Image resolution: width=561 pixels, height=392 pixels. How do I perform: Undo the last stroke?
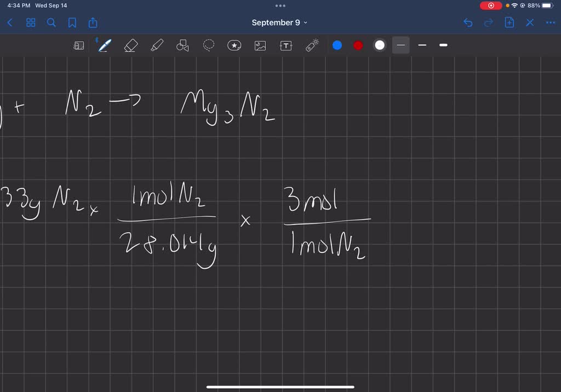click(467, 22)
